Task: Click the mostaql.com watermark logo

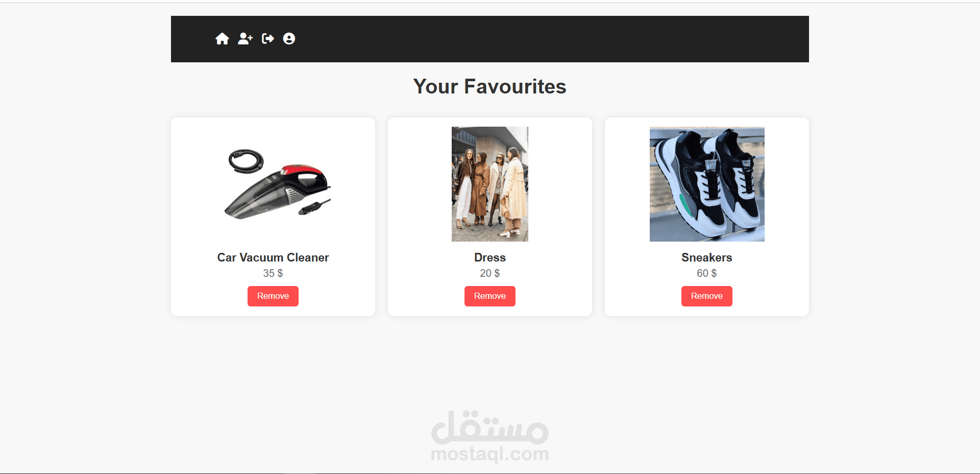Action: 490,437
